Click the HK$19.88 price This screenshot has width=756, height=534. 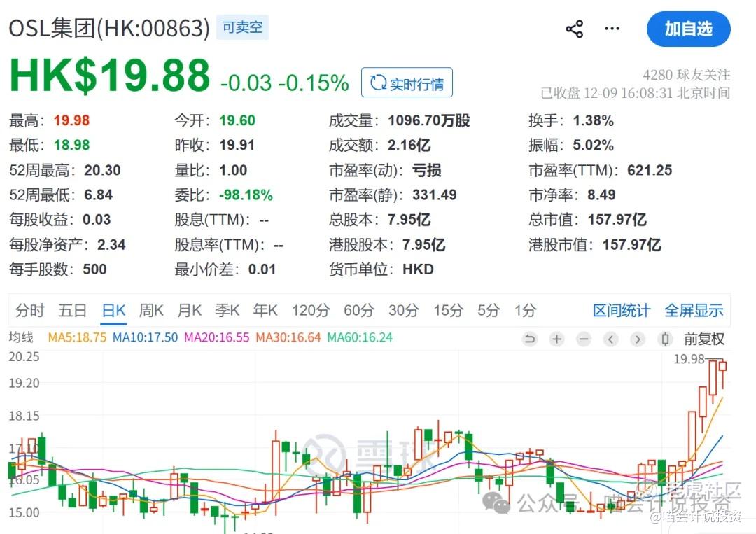coord(110,76)
